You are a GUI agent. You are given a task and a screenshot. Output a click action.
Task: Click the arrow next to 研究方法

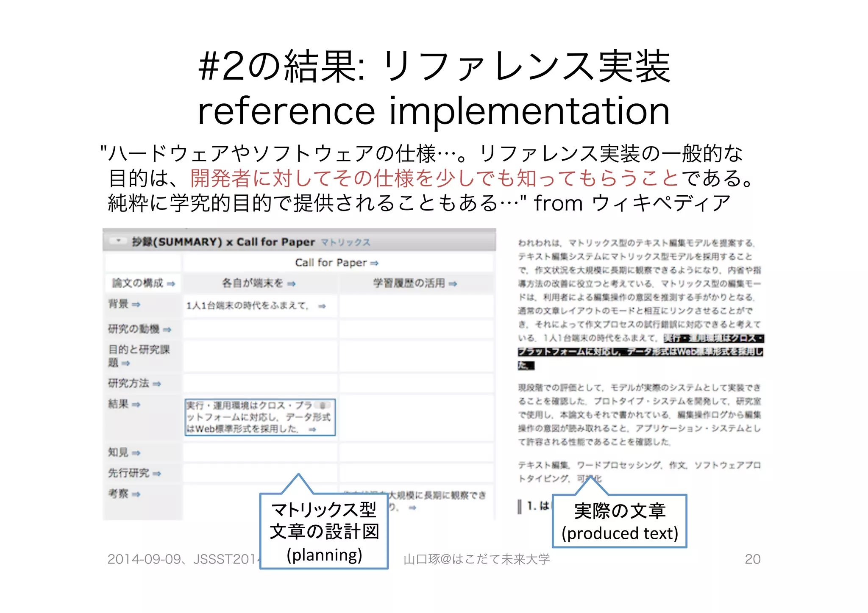point(157,384)
